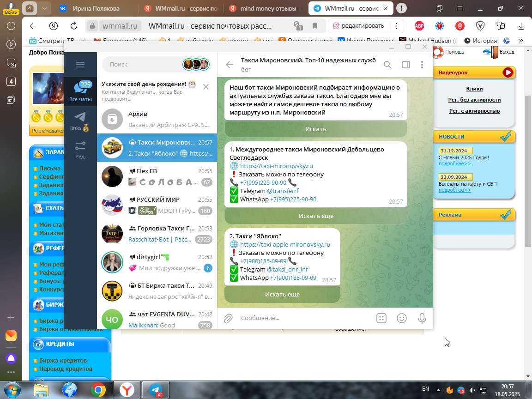532x399 pixels.
Task: Click the bookmark icon in address bar
Action: click(315, 26)
